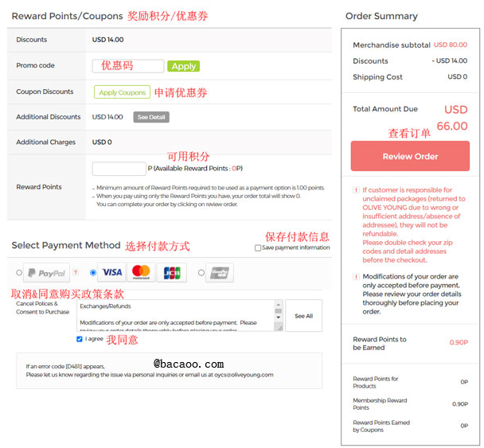Click the Mastercard logo
The image size is (484, 448).
click(x=141, y=272)
